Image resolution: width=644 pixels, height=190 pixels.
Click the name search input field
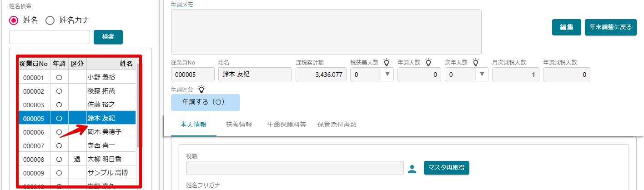click(50, 37)
